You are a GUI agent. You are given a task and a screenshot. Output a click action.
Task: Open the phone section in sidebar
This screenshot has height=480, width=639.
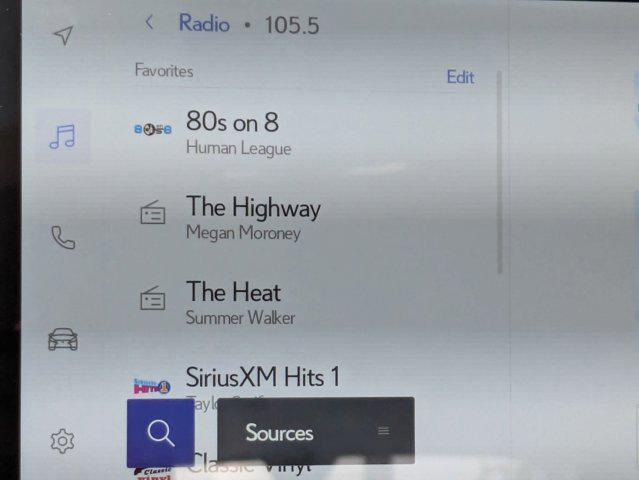click(x=63, y=238)
